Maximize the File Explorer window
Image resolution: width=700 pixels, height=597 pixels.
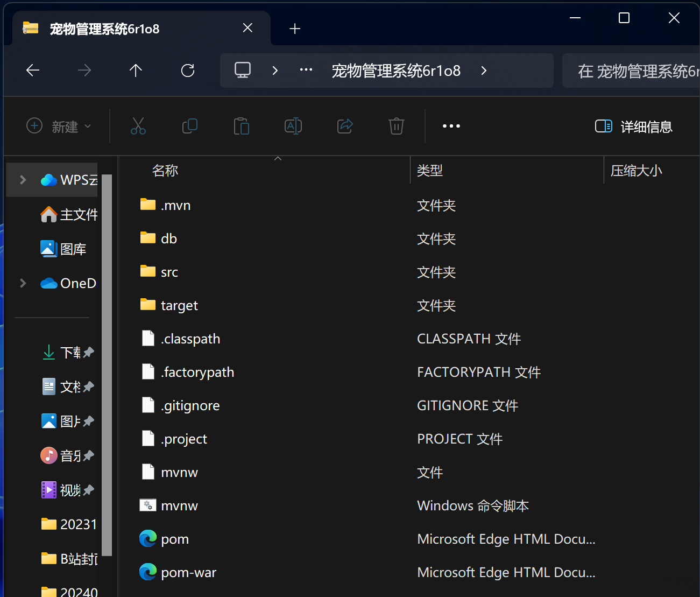[624, 18]
